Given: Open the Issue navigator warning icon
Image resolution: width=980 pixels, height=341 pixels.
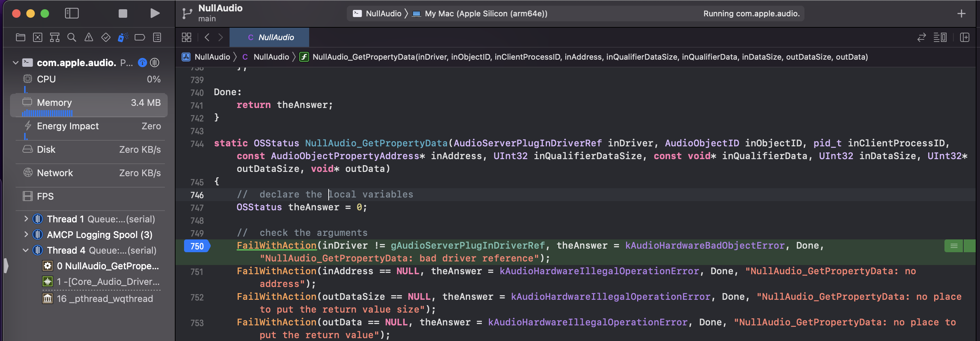Looking at the screenshot, I should [88, 37].
